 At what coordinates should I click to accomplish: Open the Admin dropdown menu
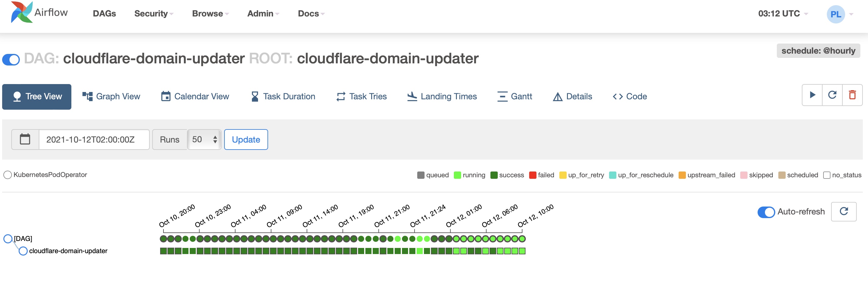(x=263, y=13)
